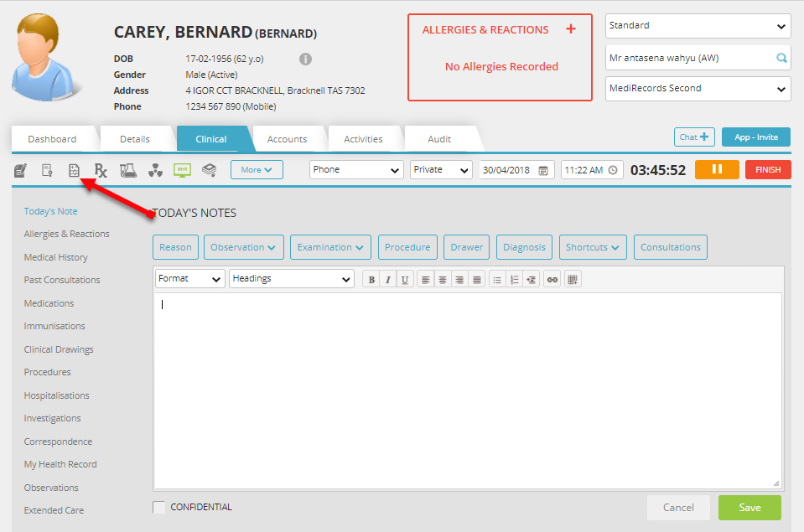Toggle bold formatting
Image resolution: width=804 pixels, height=532 pixels.
[371, 279]
